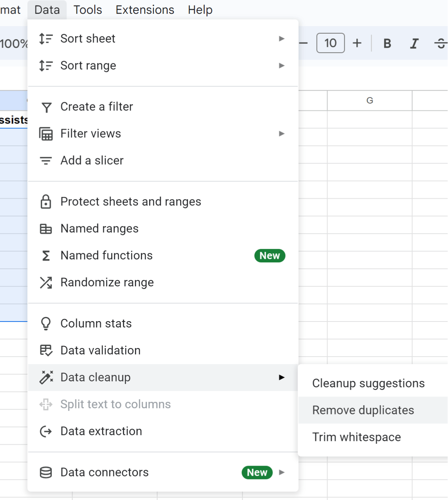Screen dimensions: 448x500
Task: Choose Trim whitespace from the cleanup submenu
Action: pyautogui.click(x=356, y=437)
